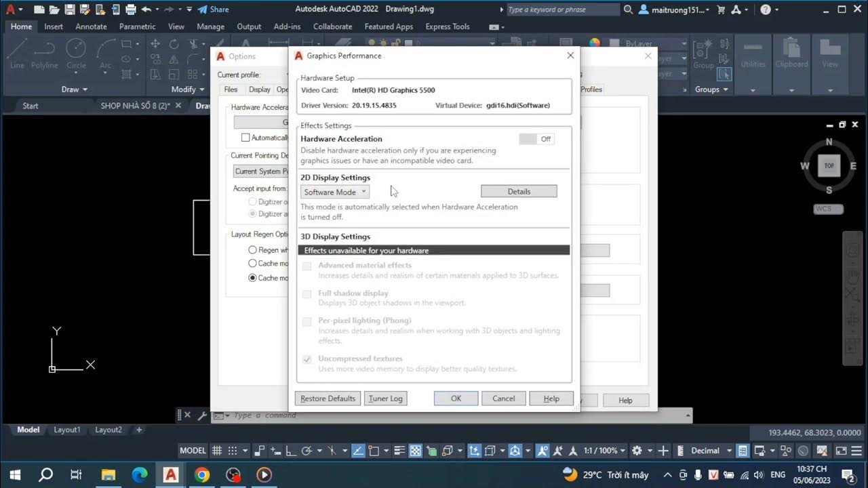Select the middle Cache model radio in Options
868x488 pixels.
tap(252, 263)
